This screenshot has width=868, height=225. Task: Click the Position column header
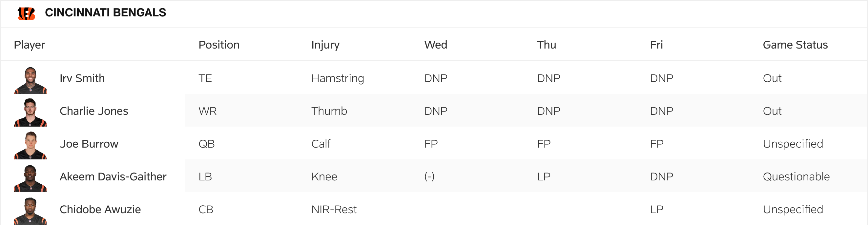pos(219,45)
